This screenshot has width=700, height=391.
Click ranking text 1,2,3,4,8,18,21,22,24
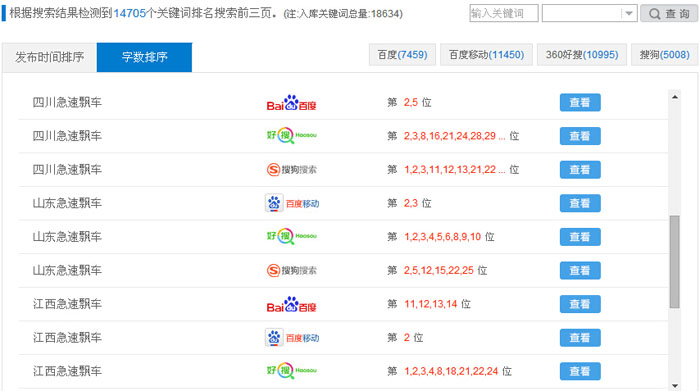(451, 371)
